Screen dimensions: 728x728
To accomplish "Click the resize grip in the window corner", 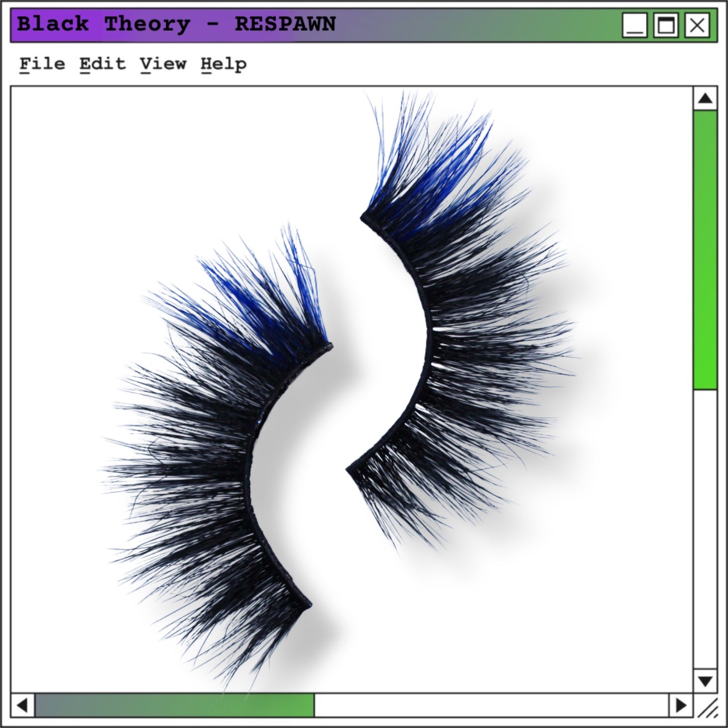I will tap(707, 707).
